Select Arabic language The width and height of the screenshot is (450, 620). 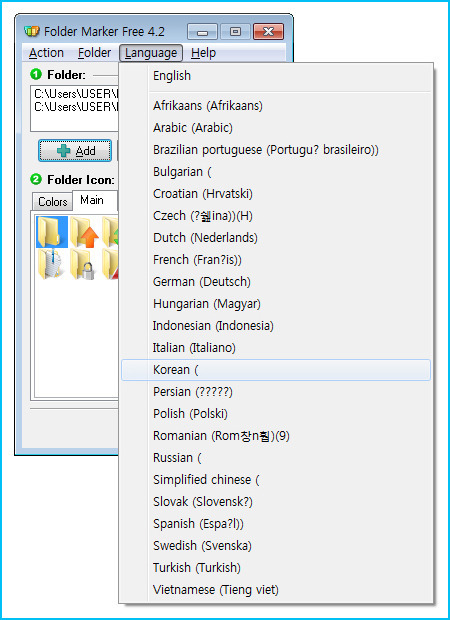click(276, 128)
